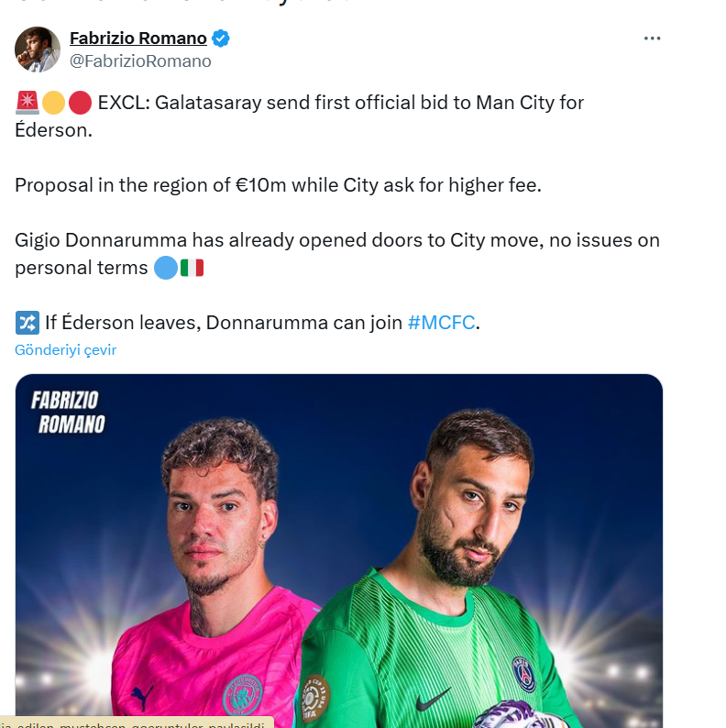
Task: Click the @FabrizioRomano handle
Action: pos(140,61)
